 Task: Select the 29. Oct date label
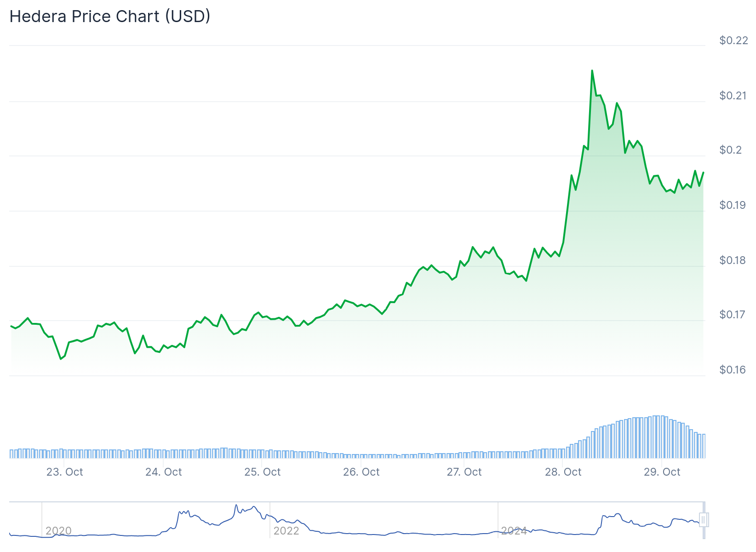click(662, 472)
